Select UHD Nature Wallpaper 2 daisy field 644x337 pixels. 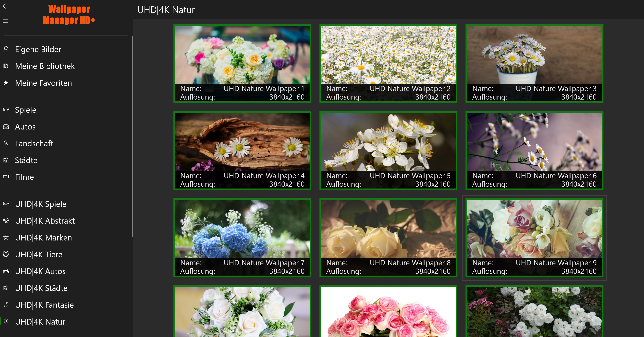point(388,55)
